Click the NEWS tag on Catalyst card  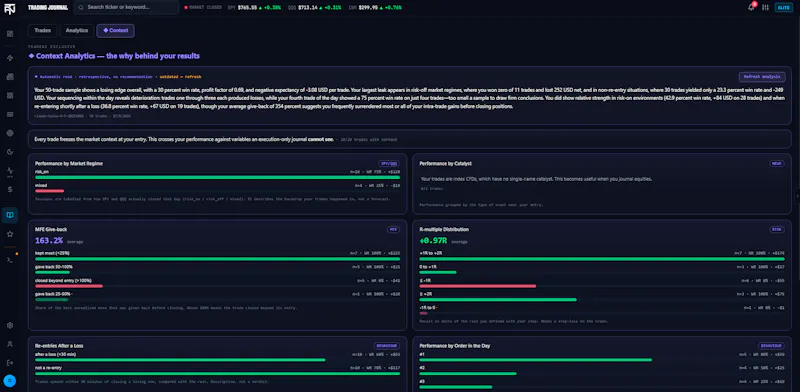pos(777,164)
